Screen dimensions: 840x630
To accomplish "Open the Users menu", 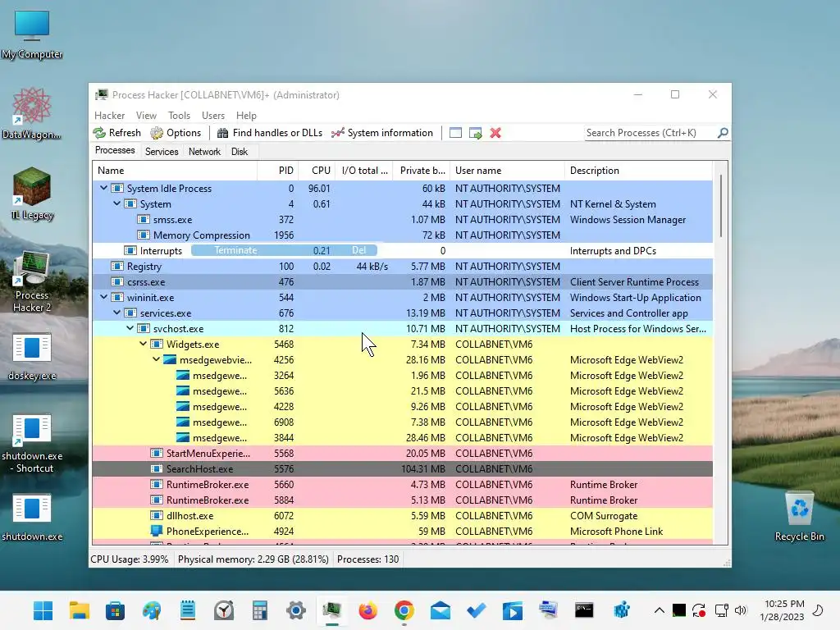I will 213,116.
